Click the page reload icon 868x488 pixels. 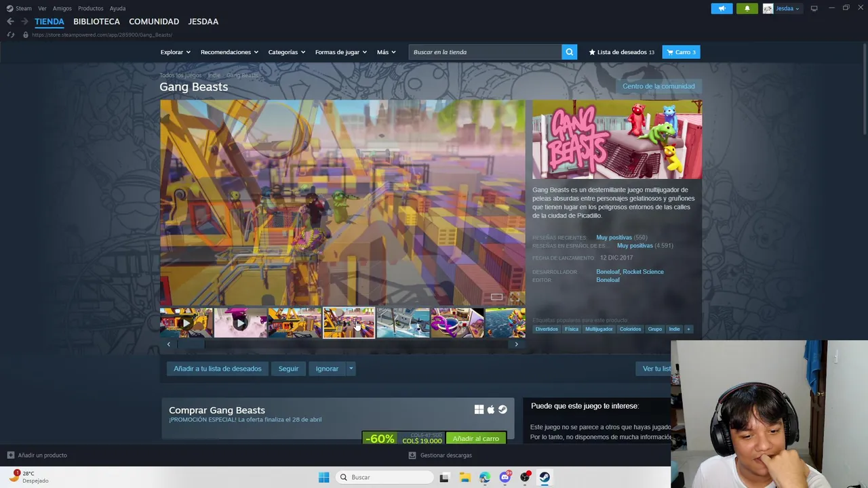pyautogui.click(x=10, y=35)
